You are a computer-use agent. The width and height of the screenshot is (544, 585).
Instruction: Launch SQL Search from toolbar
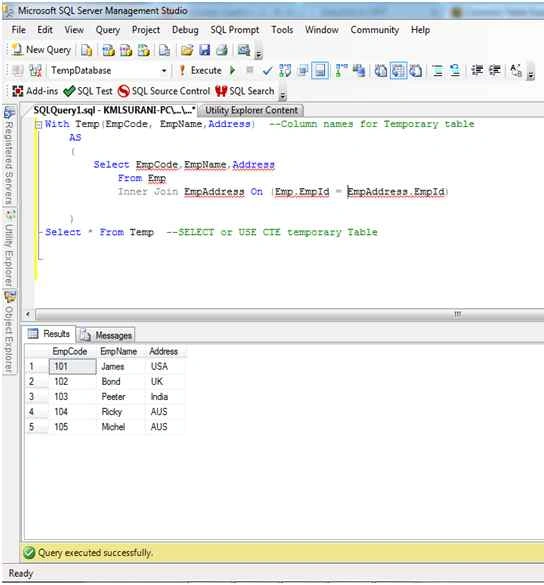pos(245,91)
